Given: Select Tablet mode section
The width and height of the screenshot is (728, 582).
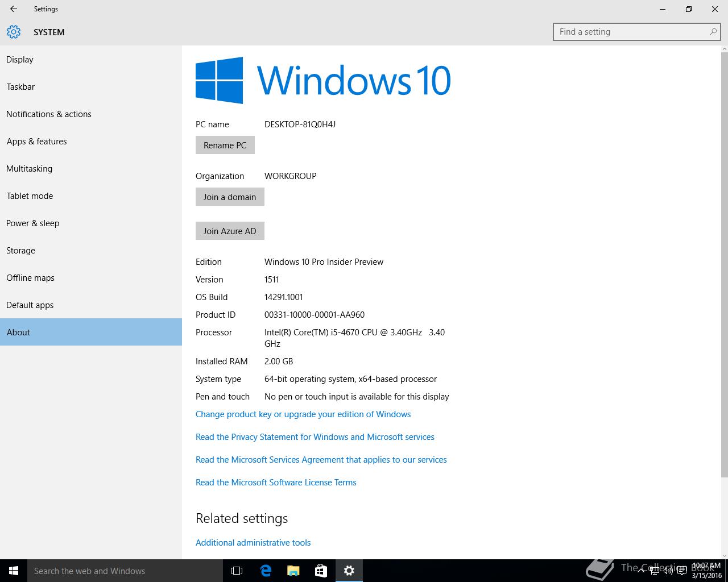Looking at the screenshot, I should 91,196.
